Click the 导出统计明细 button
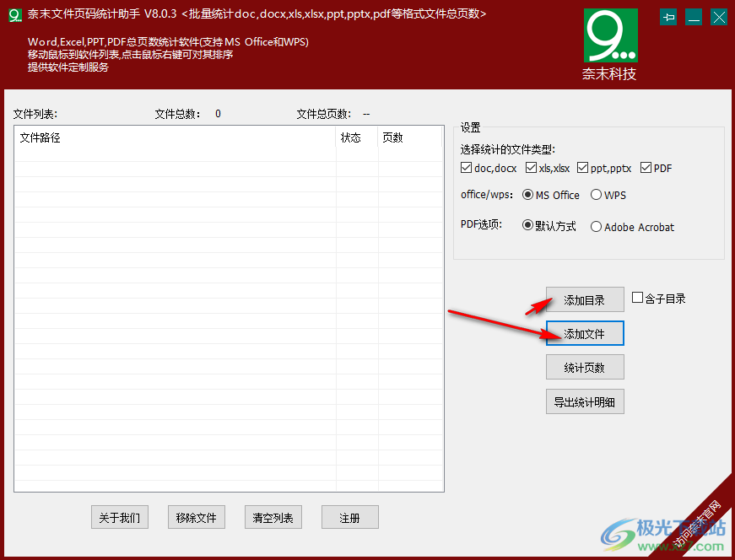Screen dimensions: 735x560 (585, 401)
